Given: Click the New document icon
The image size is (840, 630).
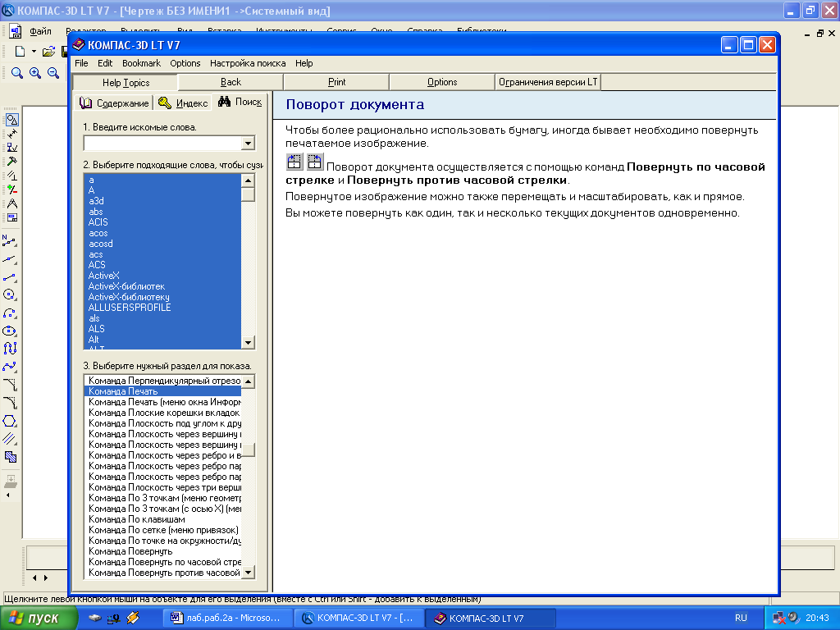Looking at the screenshot, I should pos(20,52).
